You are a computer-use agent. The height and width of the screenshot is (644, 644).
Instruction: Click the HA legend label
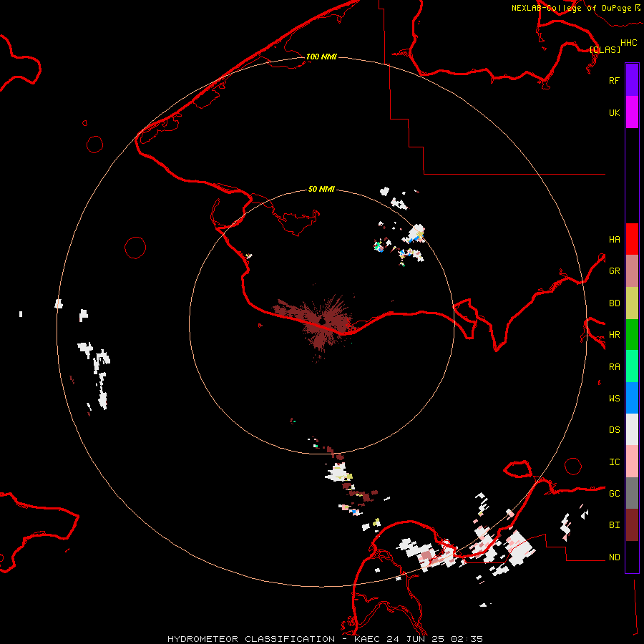click(614, 240)
